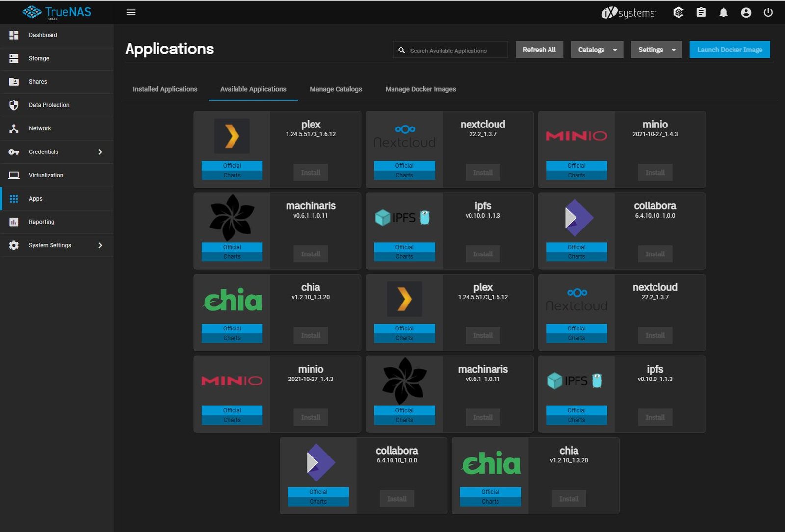Click the iXsystems logo
Screen dimensions: 785x532
(628, 13)
